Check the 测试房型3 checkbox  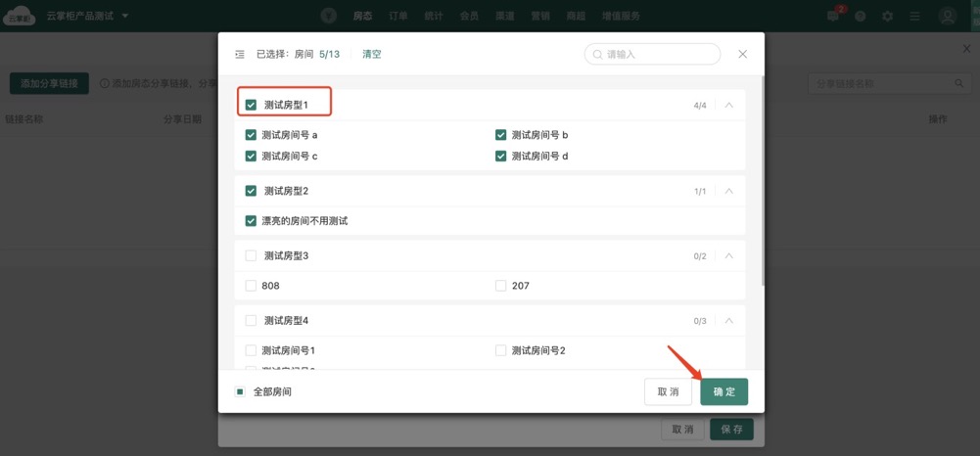click(x=251, y=256)
